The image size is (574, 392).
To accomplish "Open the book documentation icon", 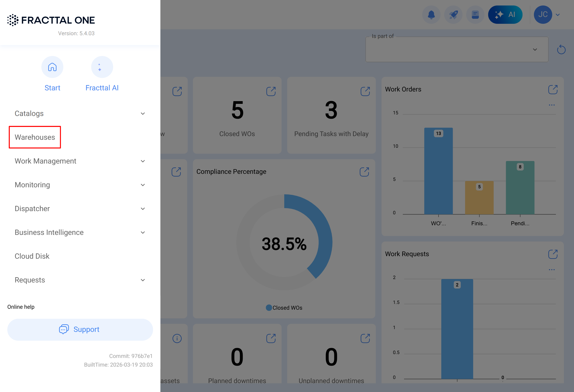I will [x=475, y=15].
